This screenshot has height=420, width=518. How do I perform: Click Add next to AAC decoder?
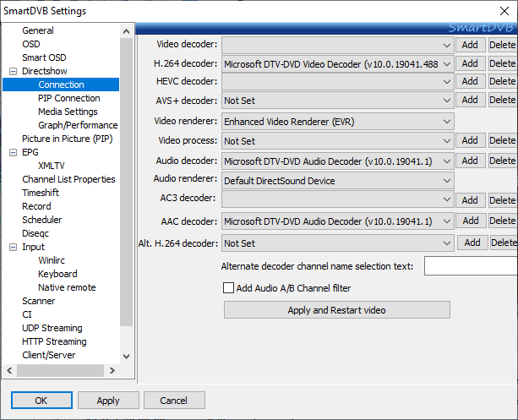pyautogui.click(x=471, y=221)
